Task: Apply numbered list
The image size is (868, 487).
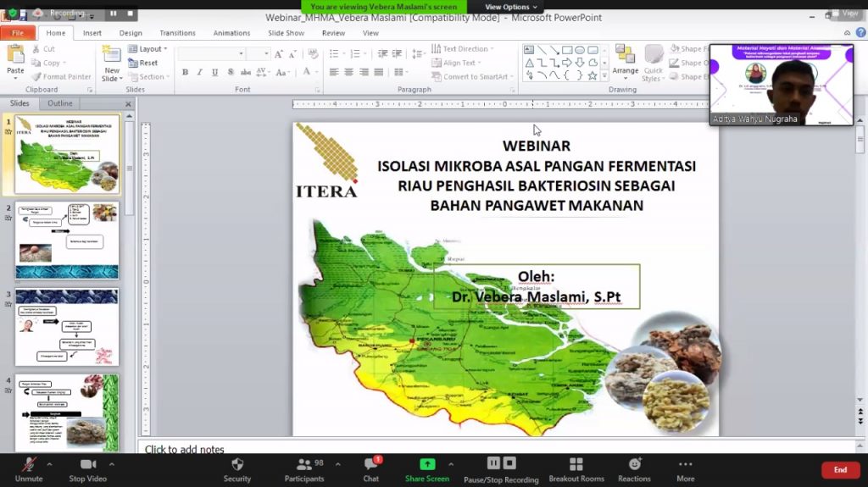Action: point(357,53)
